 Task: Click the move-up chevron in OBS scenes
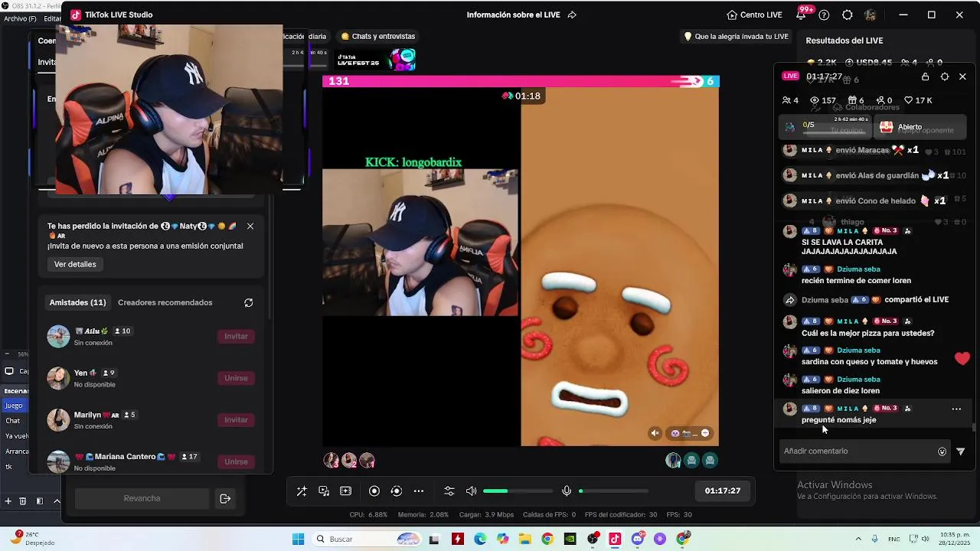(57, 501)
